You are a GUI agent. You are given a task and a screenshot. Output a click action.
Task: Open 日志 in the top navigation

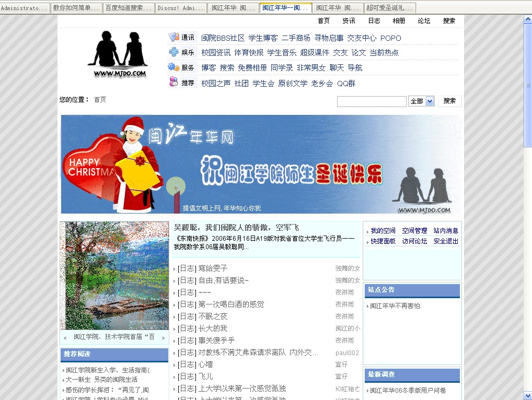(x=374, y=21)
